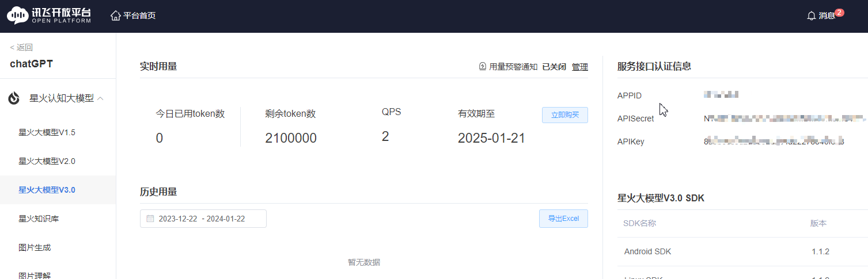
Task: Select 星火大模型V1.5 in the sidebar
Action: point(58,132)
